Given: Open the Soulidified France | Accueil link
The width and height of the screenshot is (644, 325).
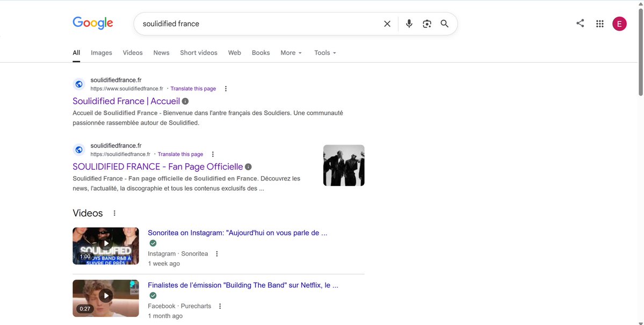Looking at the screenshot, I should click(x=126, y=101).
